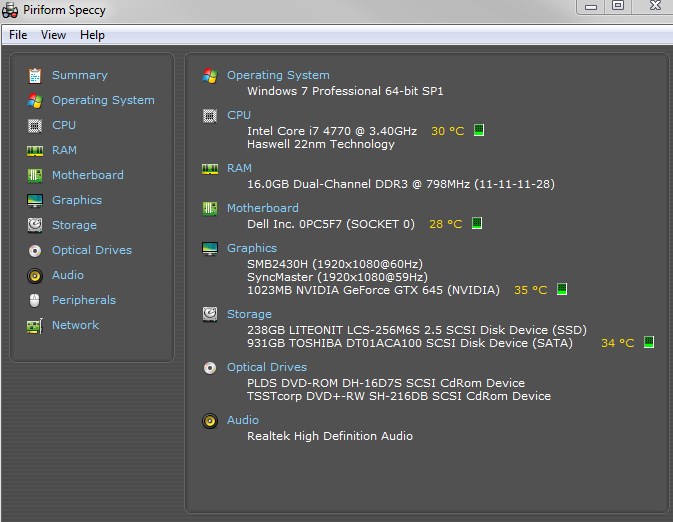Click the Motherboard icon in sidebar
This screenshot has height=522, width=673.
(x=35, y=175)
